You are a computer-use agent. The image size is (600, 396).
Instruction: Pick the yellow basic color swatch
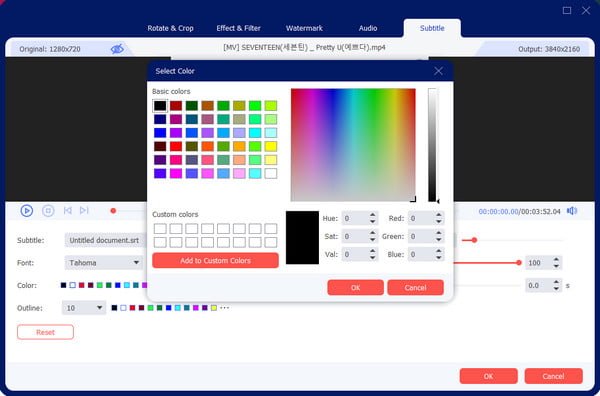(271, 146)
